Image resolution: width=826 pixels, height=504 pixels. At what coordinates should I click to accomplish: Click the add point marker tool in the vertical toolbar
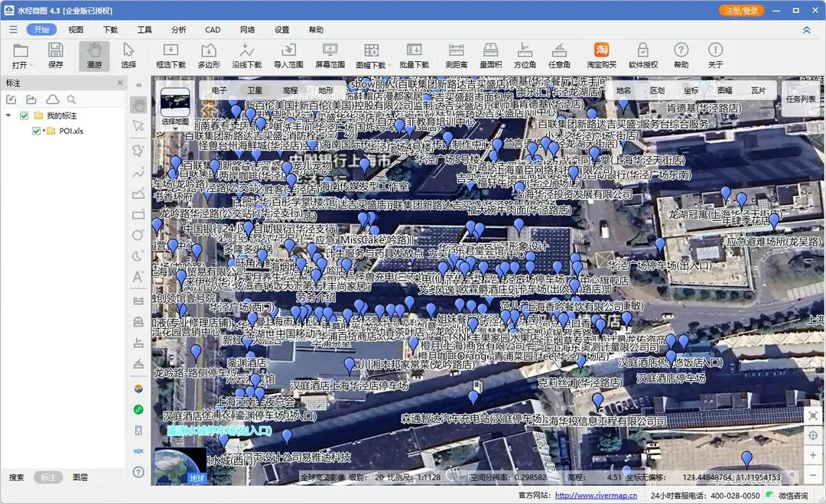click(138, 150)
